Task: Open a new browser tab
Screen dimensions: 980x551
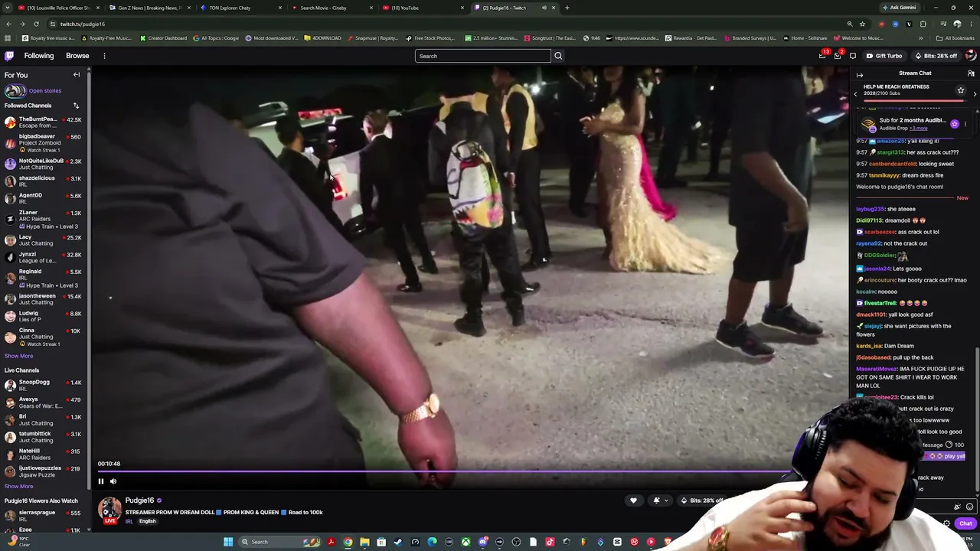Action: click(567, 8)
